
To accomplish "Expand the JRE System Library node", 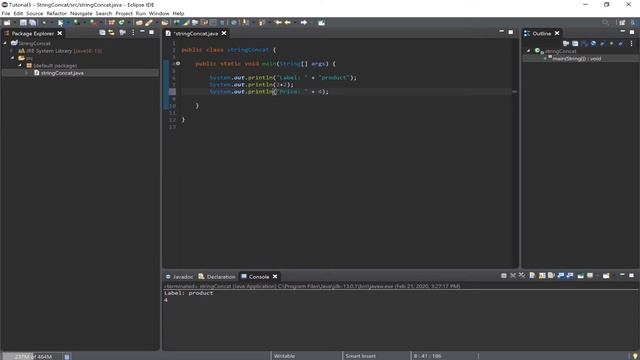I will point(12,51).
